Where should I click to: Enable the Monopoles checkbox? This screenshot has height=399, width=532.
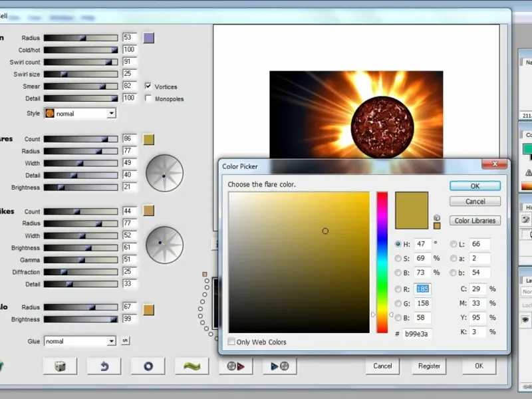148,98
